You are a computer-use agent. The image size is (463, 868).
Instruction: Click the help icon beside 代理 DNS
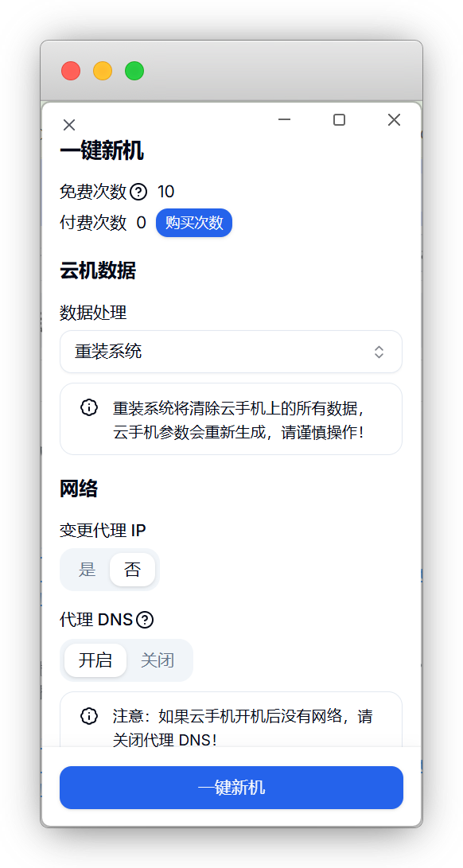coord(145,620)
